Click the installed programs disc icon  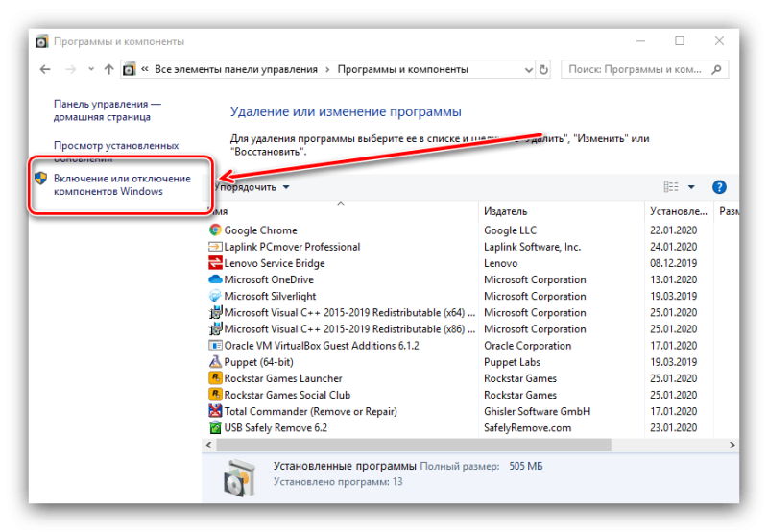click(239, 477)
